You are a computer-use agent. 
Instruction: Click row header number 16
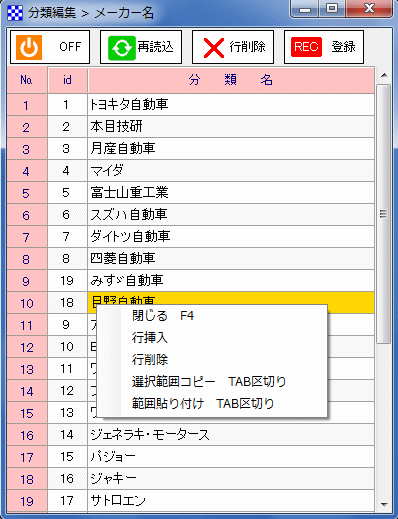click(x=27, y=435)
